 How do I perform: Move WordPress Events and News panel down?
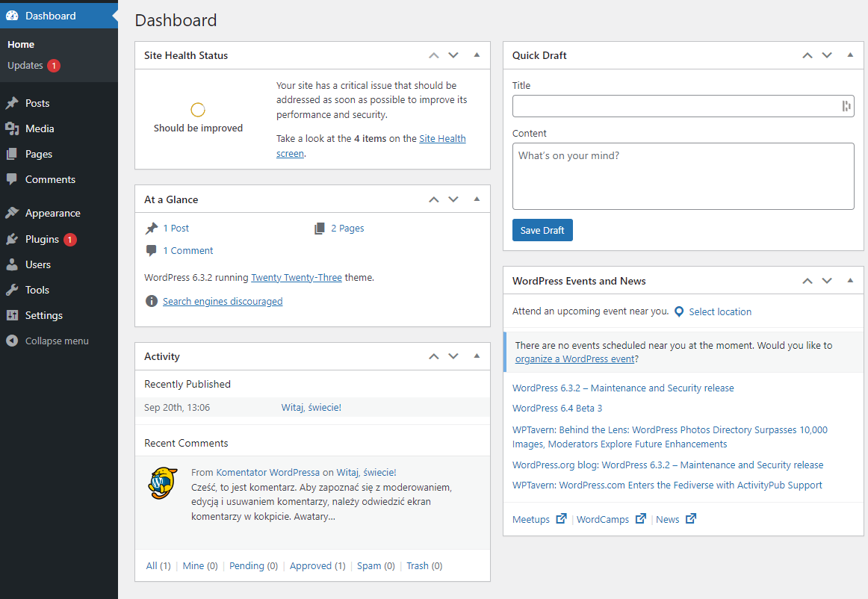coord(827,281)
